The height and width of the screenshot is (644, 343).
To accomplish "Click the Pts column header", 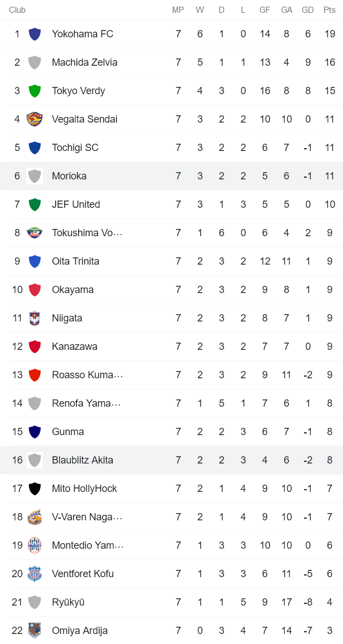I will click(329, 10).
